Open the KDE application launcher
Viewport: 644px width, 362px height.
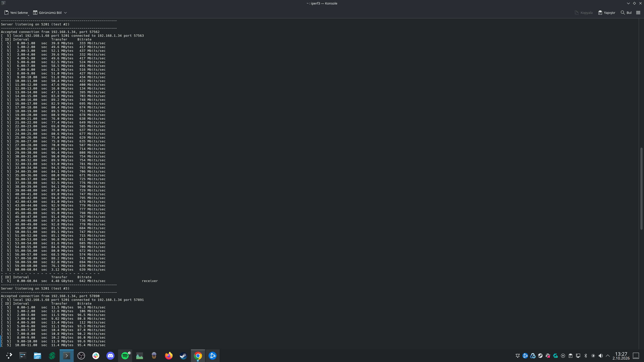(x=9, y=355)
